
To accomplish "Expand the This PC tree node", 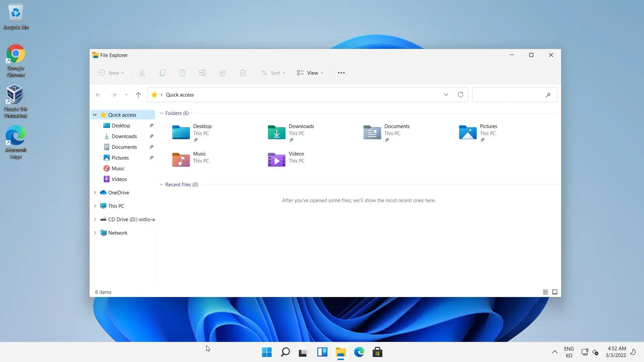I will (95, 206).
